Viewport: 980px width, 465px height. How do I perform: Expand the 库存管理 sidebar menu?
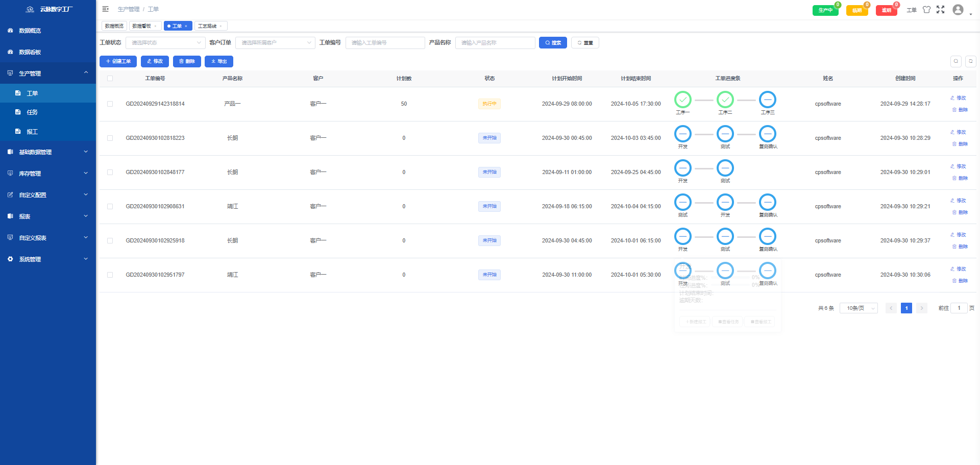pos(48,174)
